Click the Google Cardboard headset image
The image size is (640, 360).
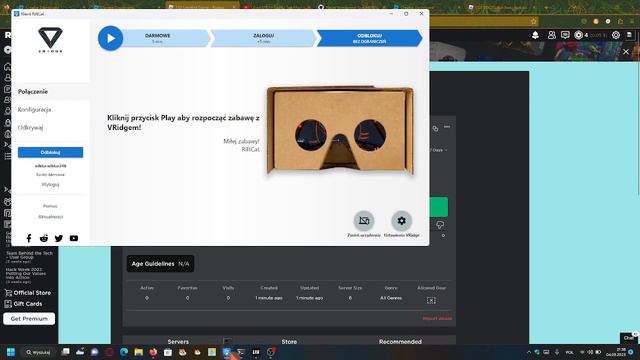[340, 130]
